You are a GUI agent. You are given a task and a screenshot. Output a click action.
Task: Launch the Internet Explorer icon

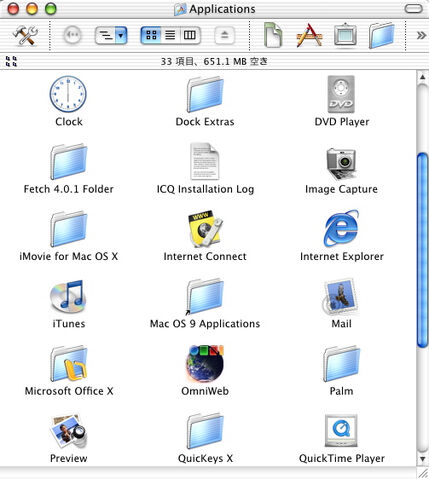pyautogui.click(x=341, y=229)
